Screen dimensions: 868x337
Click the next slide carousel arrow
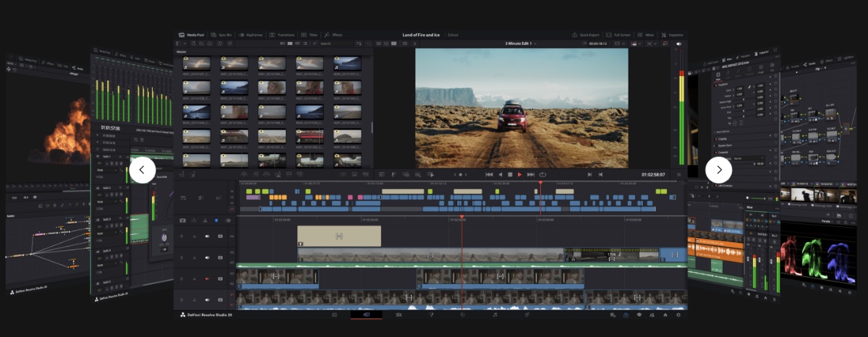pyautogui.click(x=718, y=170)
